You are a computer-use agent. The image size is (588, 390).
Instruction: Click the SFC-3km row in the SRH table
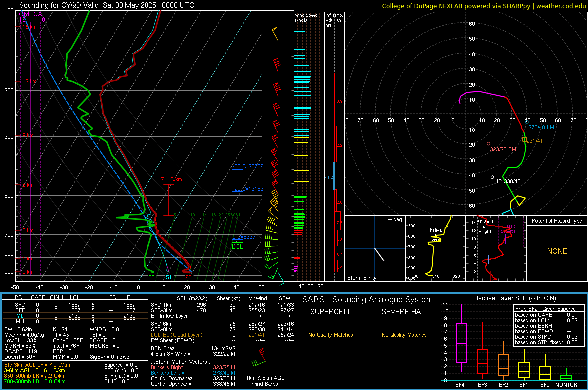(222, 310)
